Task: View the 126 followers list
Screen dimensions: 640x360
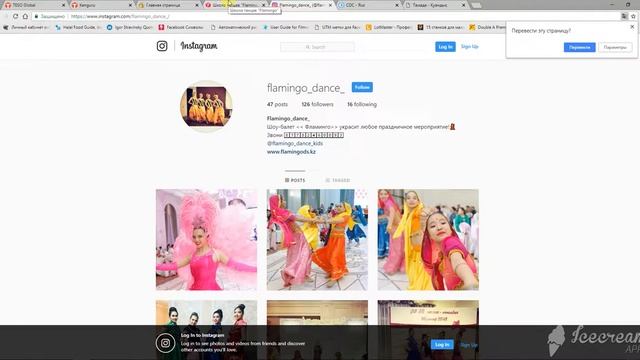Action: click(x=317, y=104)
